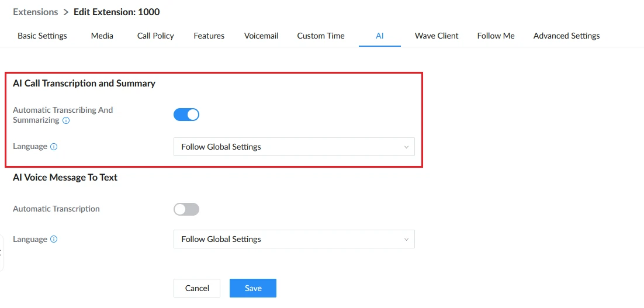
Task: Enable Automatic Transcription toggle for voice messages
Action: pos(186,209)
